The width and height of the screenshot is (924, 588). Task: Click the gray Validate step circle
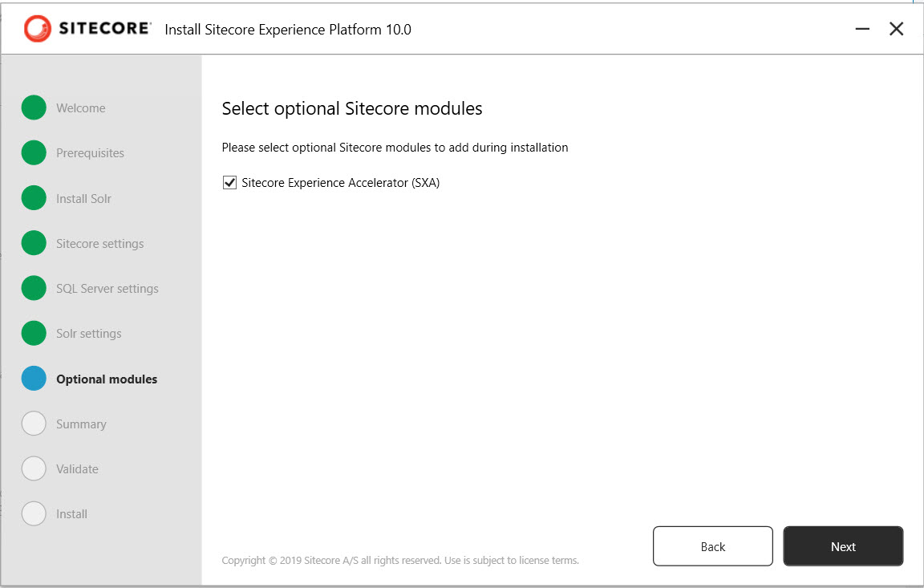34,468
